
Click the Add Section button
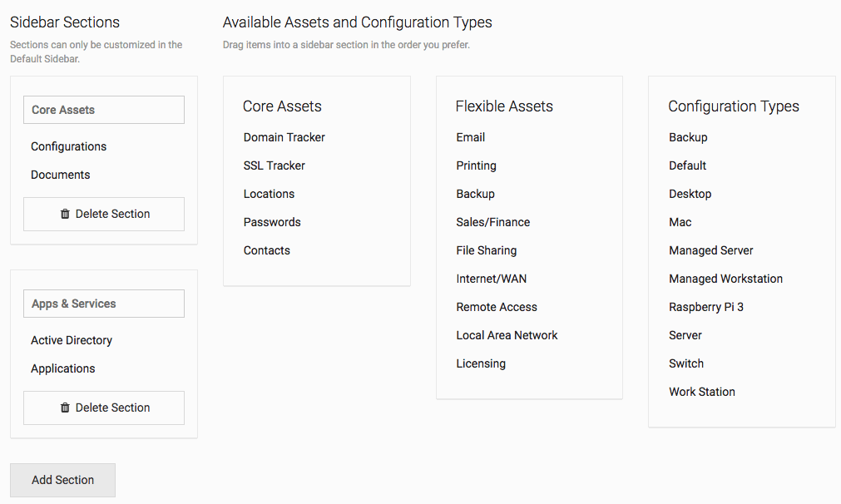(x=62, y=480)
